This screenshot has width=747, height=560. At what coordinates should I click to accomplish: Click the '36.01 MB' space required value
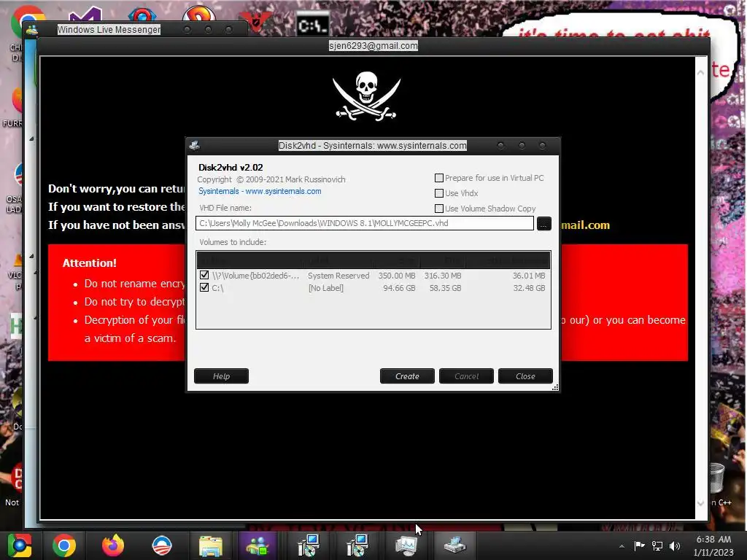(529, 276)
